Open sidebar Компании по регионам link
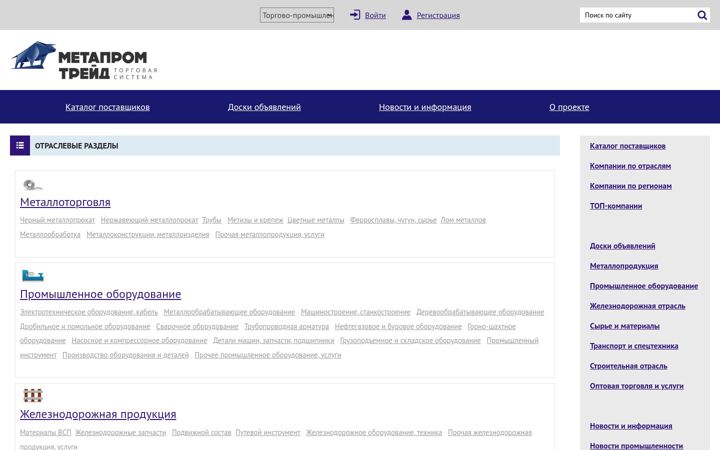This screenshot has height=450, width=720. click(631, 186)
